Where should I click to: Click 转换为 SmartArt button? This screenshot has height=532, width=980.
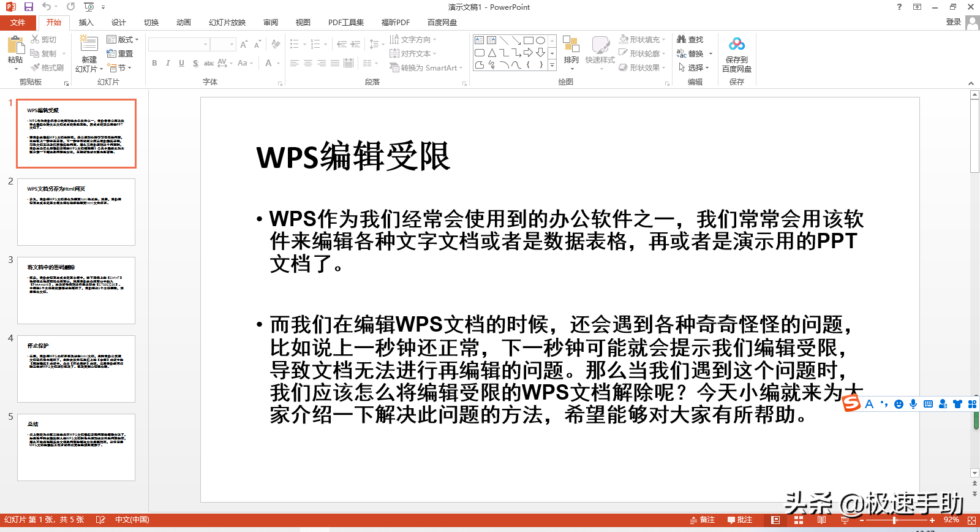click(426, 67)
